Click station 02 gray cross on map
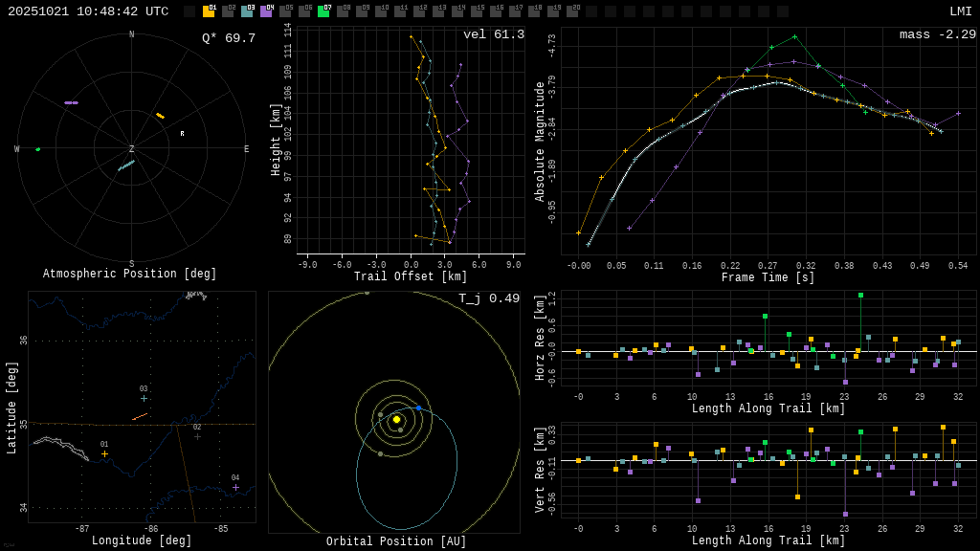980x551 pixels. point(198,436)
